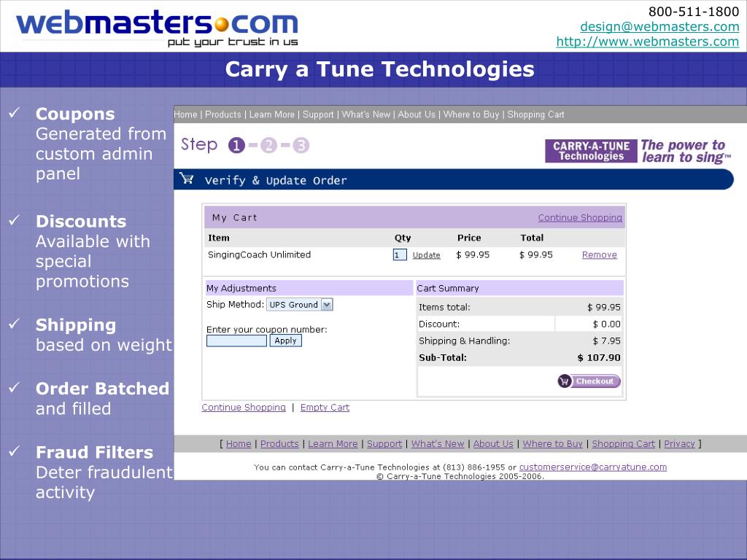Viewport: 747px width, 560px height.
Task: Click the Checkout button
Action: 589,381
